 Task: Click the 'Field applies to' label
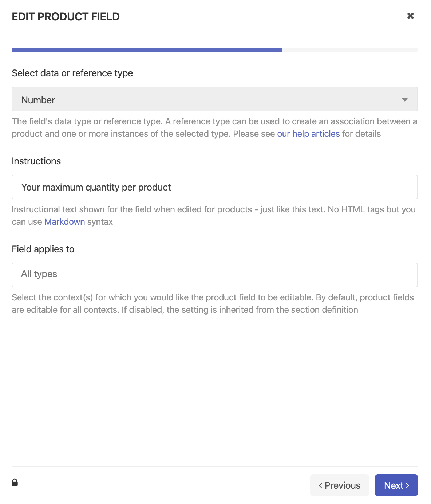[x=43, y=249]
